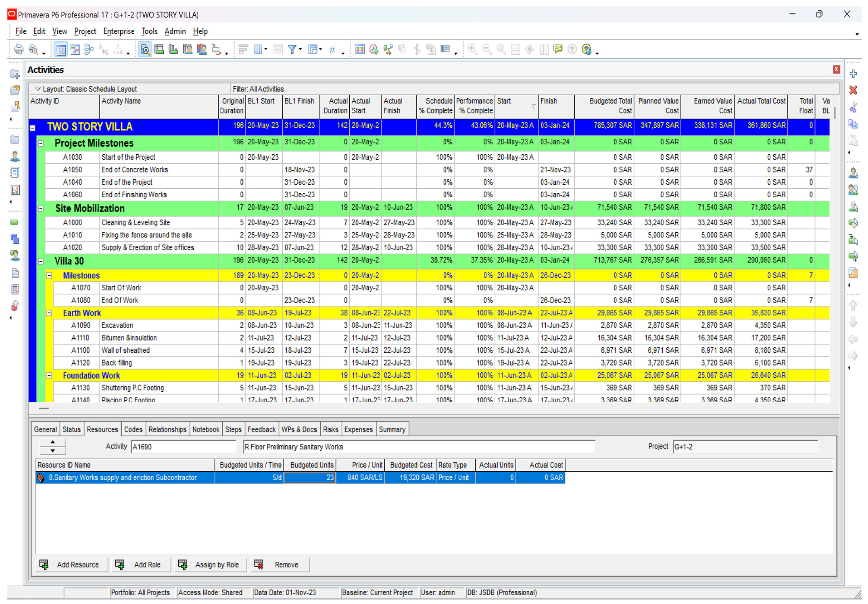Click the Activity ID field A1690
The height and width of the screenshot is (604, 868).
[183, 447]
